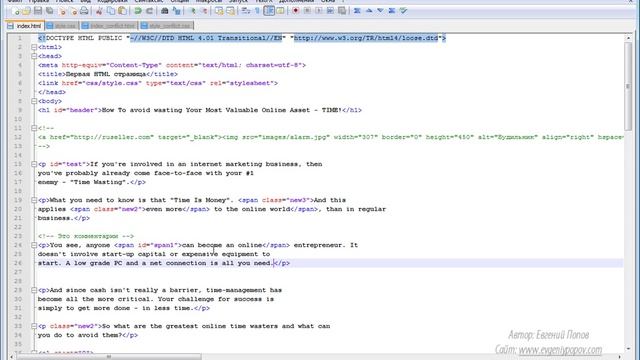Open the user-defined language icon

[280, 11]
